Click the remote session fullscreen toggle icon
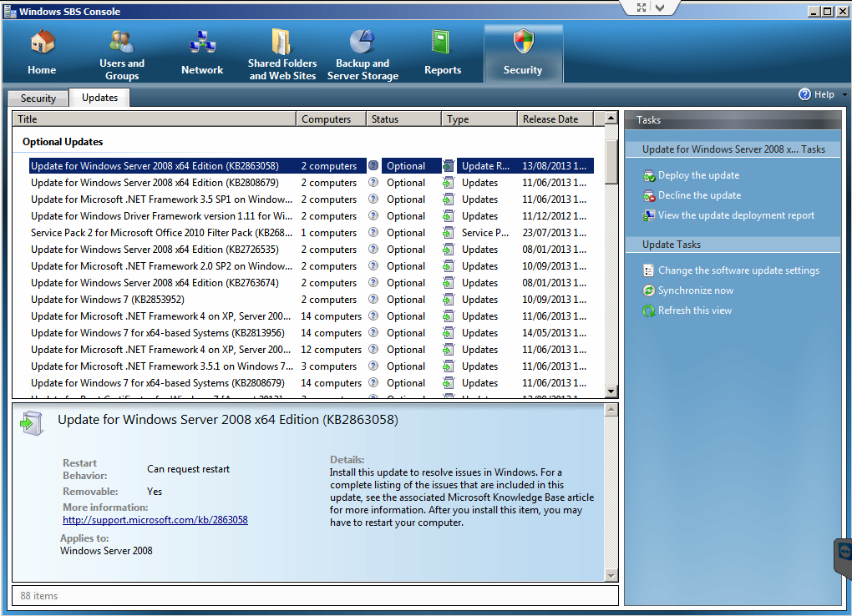This screenshot has height=616, width=852. 642,8
